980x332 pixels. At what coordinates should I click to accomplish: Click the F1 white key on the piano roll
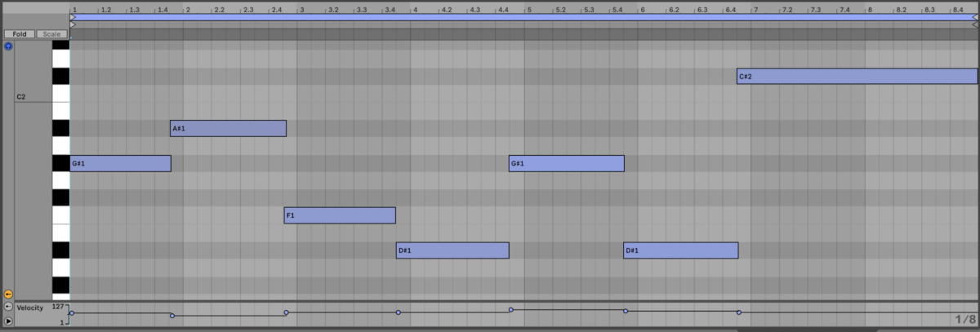(x=61, y=215)
